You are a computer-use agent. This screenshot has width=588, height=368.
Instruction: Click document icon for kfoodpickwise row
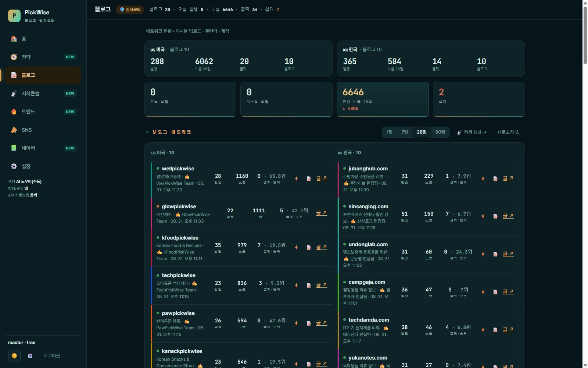[309, 248]
